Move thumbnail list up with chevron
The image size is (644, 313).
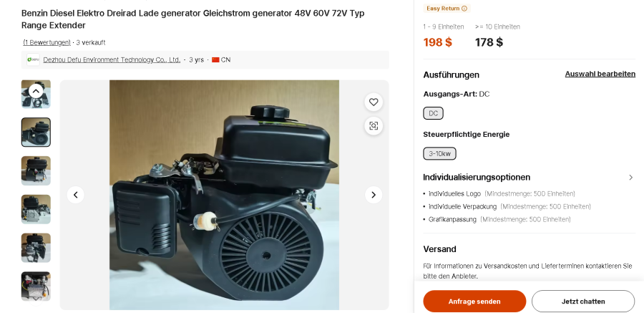pos(36,91)
